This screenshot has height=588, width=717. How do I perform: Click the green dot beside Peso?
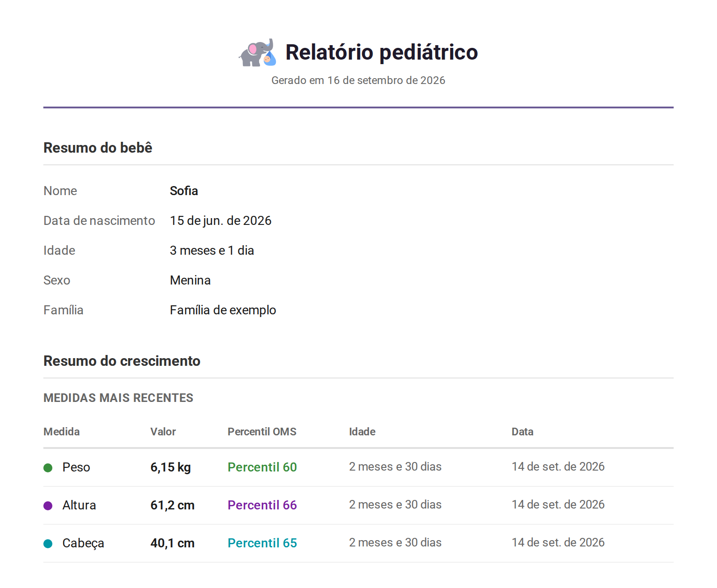tap(48, 467)
